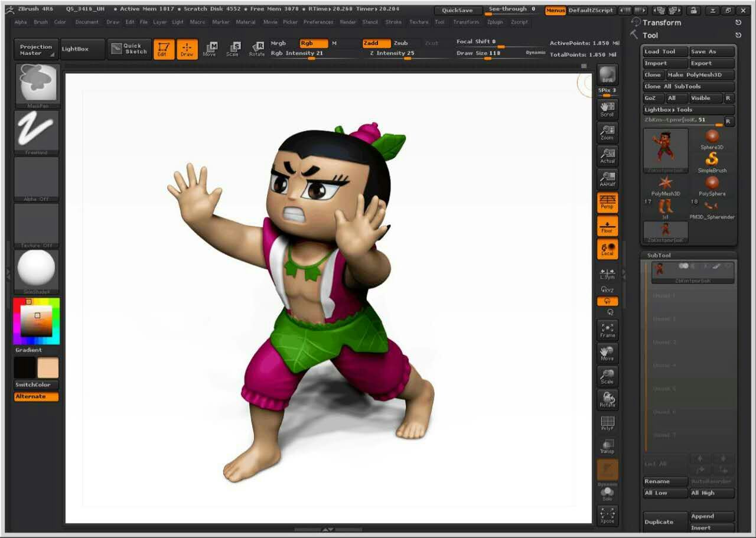Click the AAHalf view icon
The image size is (756, 538).
pyautogui.click(x=607, y=178)
